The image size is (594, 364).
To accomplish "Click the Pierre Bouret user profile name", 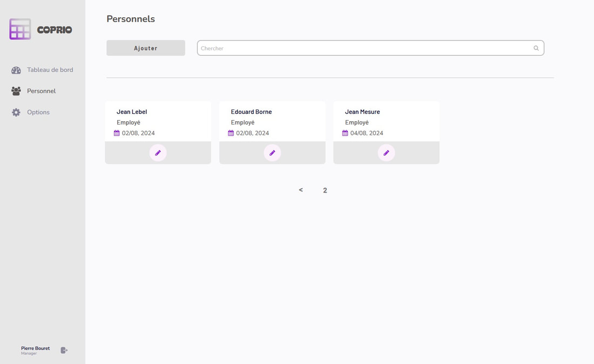I will click(35, 348).
